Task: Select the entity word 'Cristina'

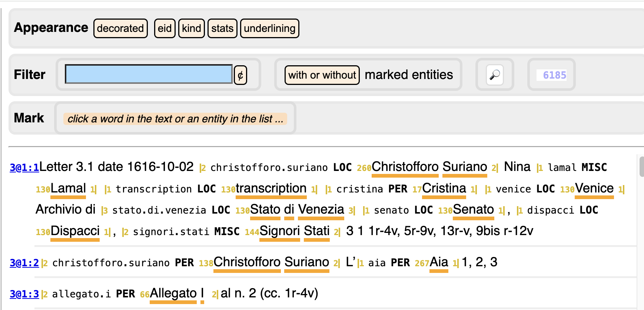Action: point(444,188)
